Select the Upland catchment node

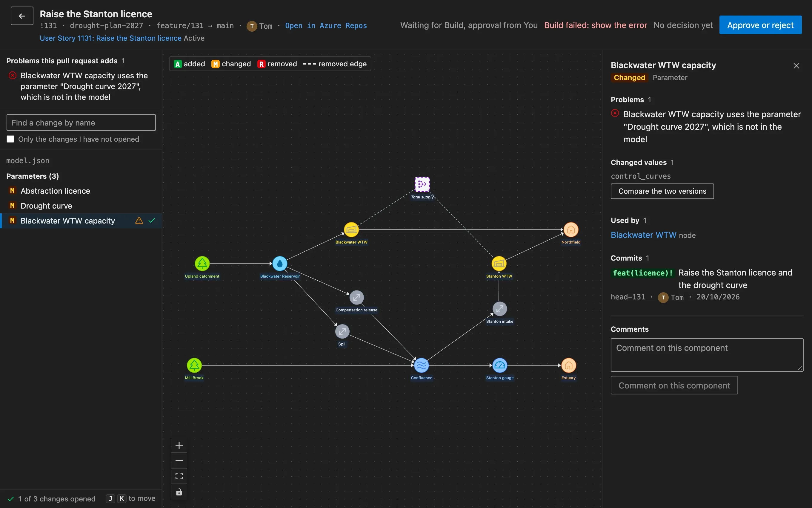pos(202,264)
